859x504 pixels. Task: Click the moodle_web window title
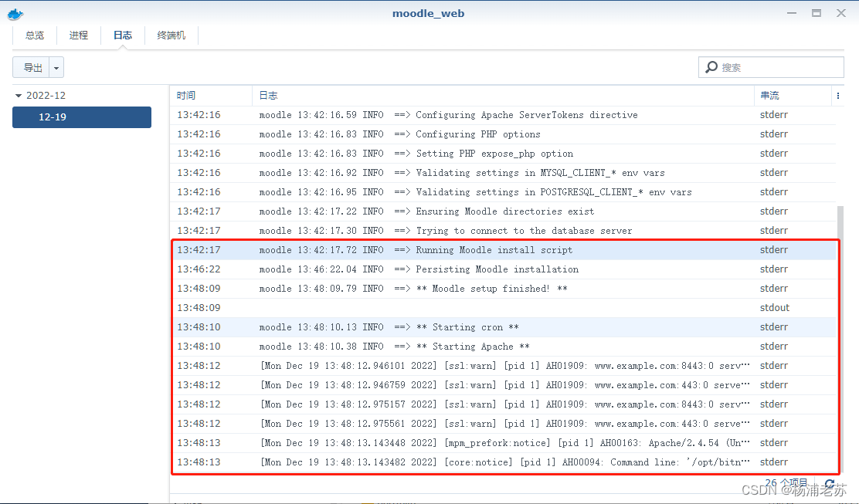point(429,13)
